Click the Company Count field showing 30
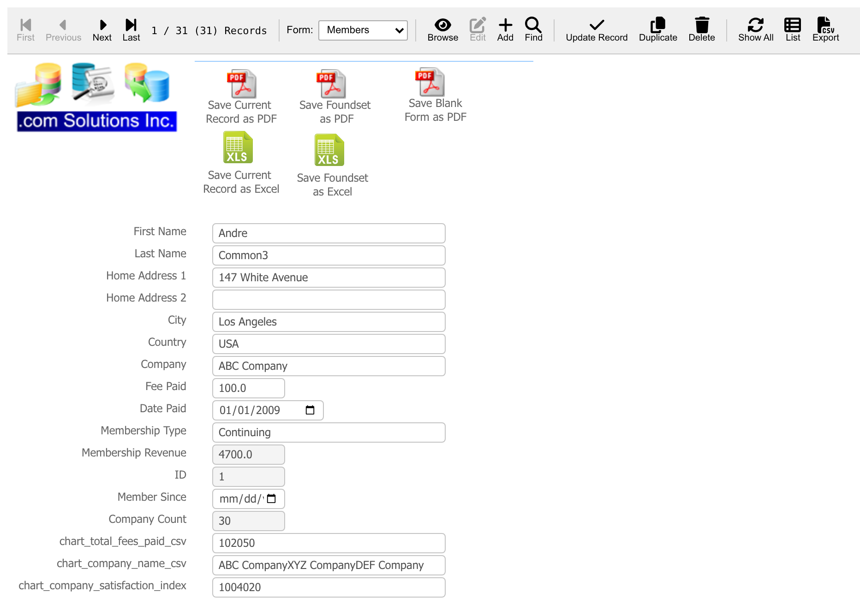The width and height of the screenshot is (860, 616). click(x=248, y=521)
